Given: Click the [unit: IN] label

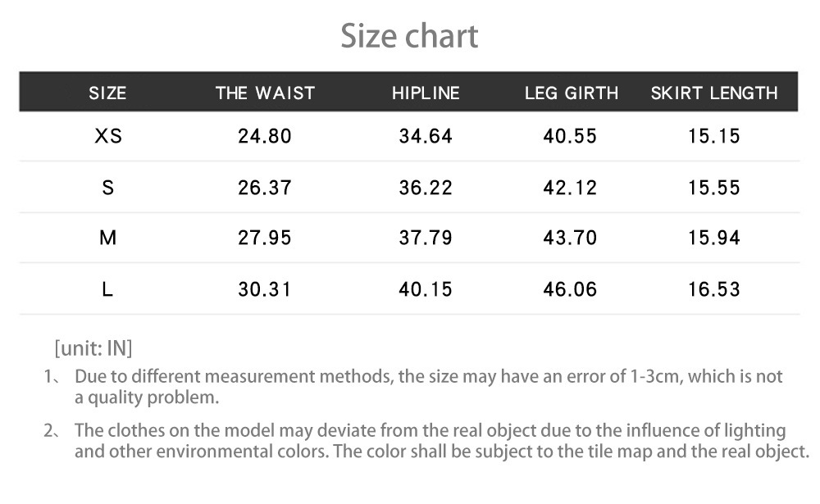Looking at the screenshot, I should pyautogui.click(x=93, y=348).
